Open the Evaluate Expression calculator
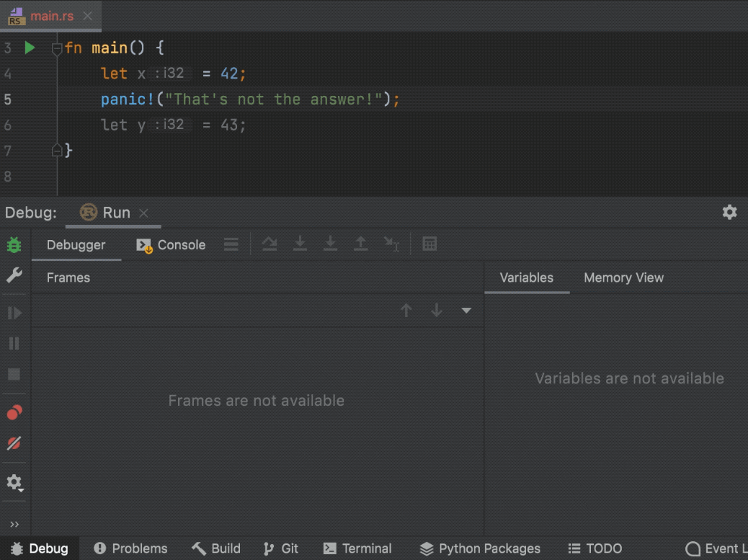Viewport: 748px width, 560px height. tap(429, 244)
